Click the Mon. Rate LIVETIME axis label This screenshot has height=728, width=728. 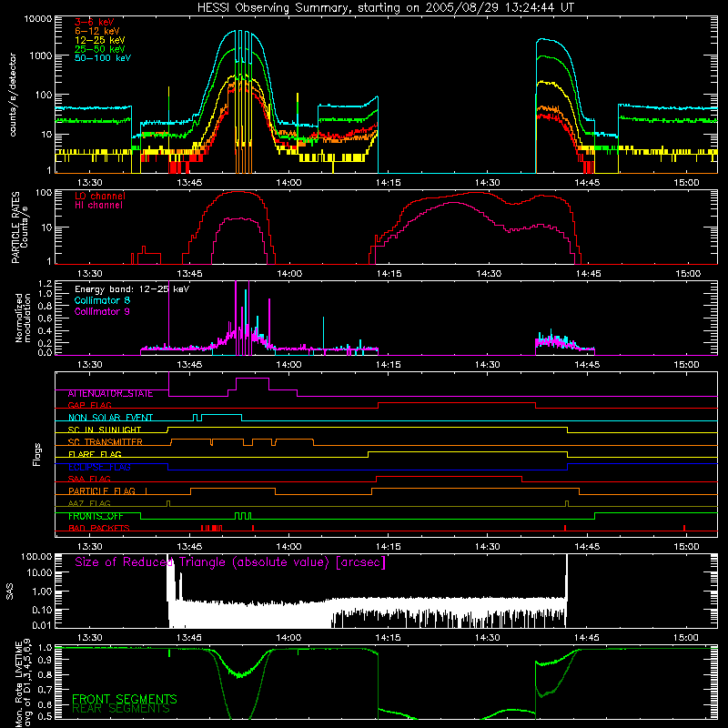pyautogui.click(x=23, y=683)
